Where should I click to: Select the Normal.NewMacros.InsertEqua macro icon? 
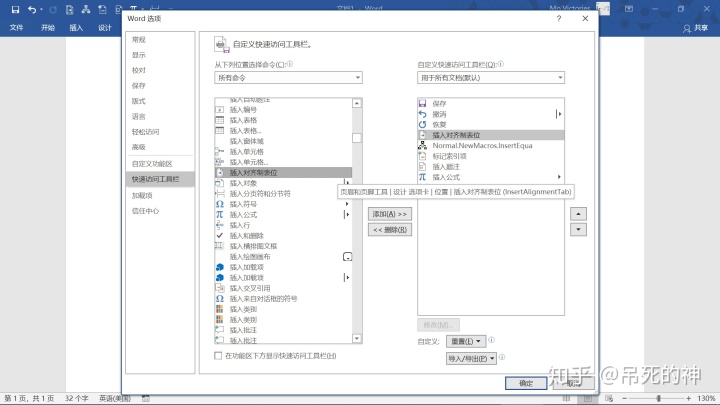click(x=422, y=146)
